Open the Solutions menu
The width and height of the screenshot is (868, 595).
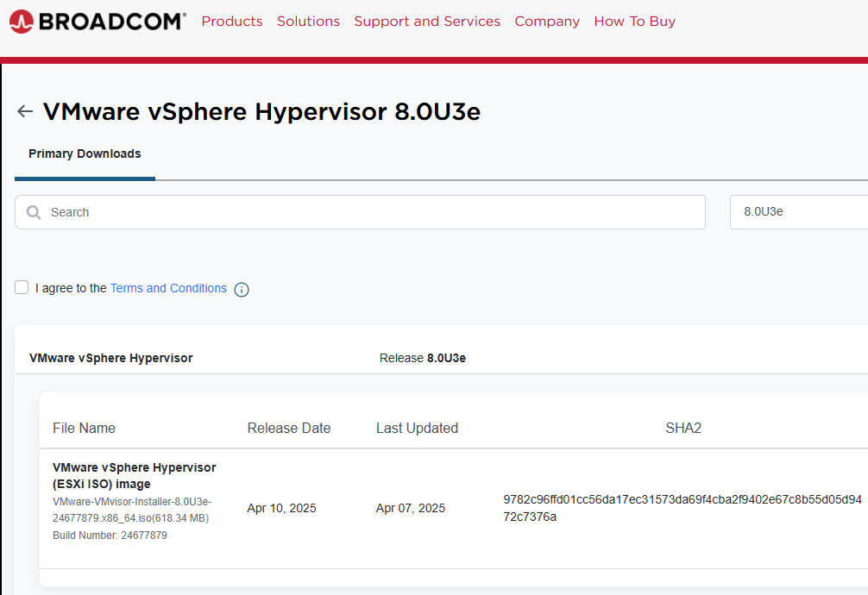308,21
